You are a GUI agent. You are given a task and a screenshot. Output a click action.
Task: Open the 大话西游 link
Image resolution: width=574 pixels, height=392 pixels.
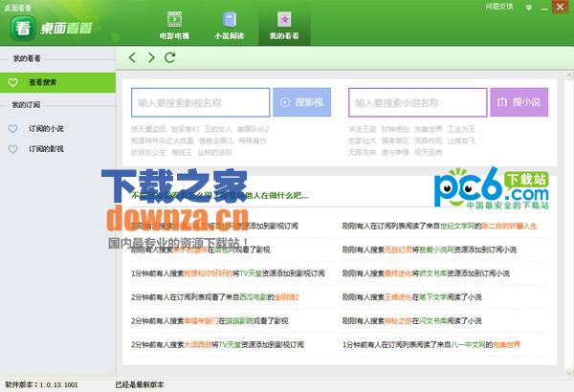[x=198, y=345]
